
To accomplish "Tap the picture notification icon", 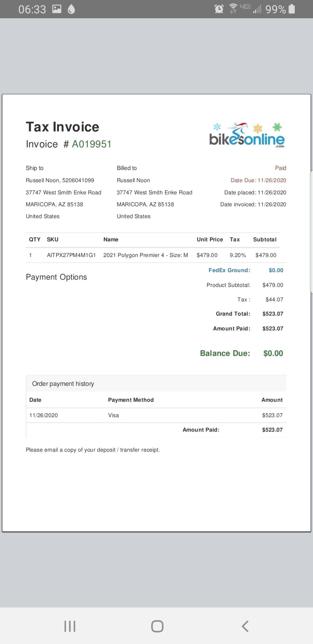I will [57, 9].
